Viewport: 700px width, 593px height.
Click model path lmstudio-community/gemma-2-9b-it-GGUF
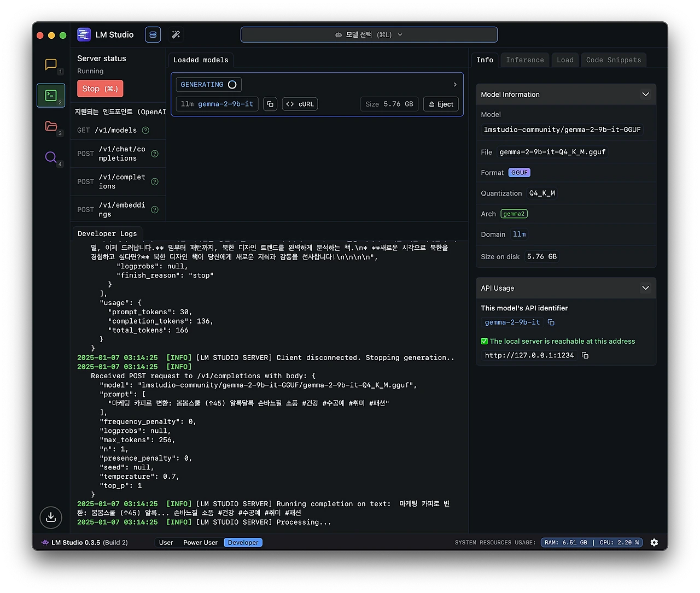point(562,130)
